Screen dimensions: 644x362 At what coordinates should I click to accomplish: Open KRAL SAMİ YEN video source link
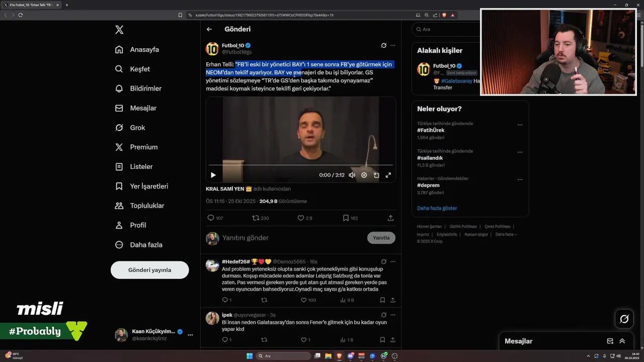coord(228,189)
